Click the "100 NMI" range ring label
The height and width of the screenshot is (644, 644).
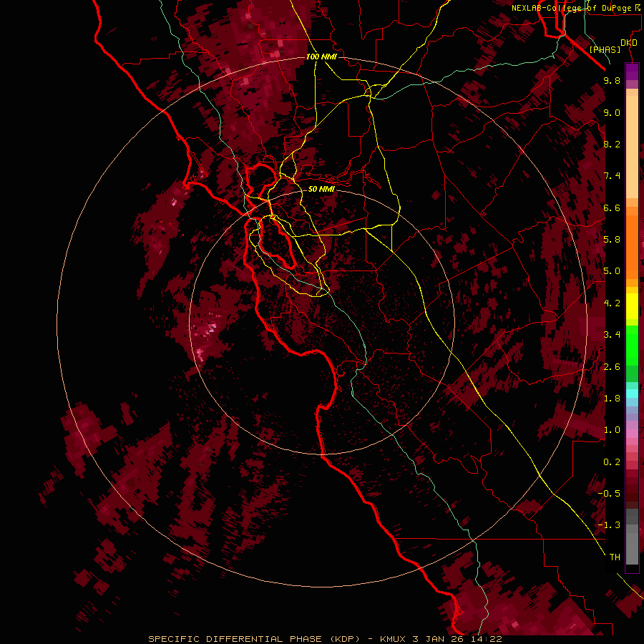tap(321, 57)
